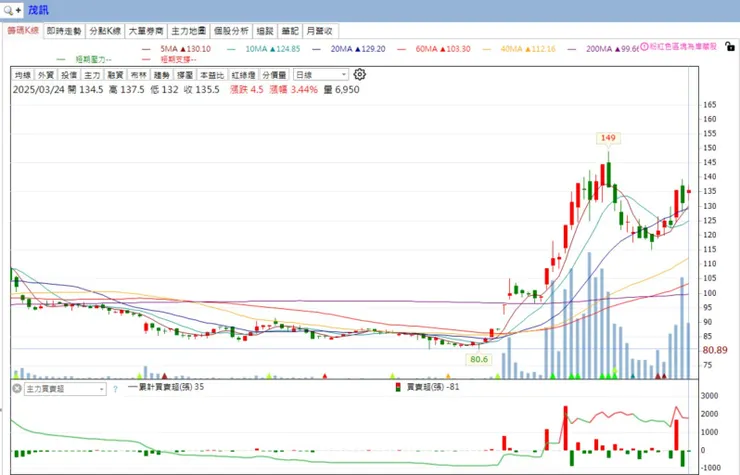This screenshot has width=740, height=475.
Task: Click the 茂訊 stock name title
Action: [x=38, y=10]
